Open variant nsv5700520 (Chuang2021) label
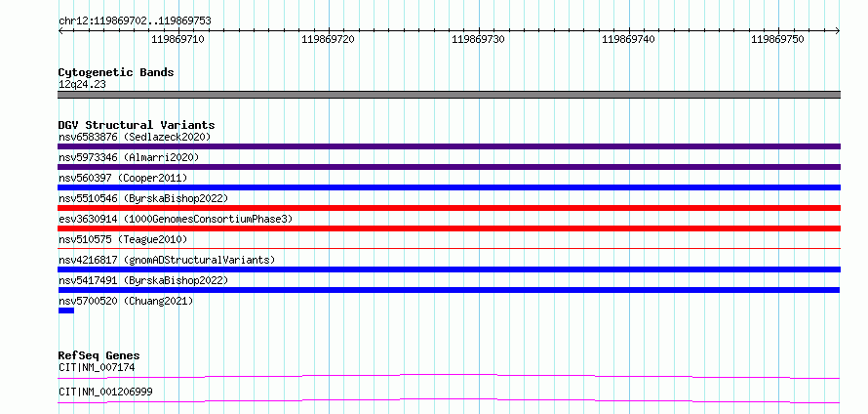 (126, 301)
